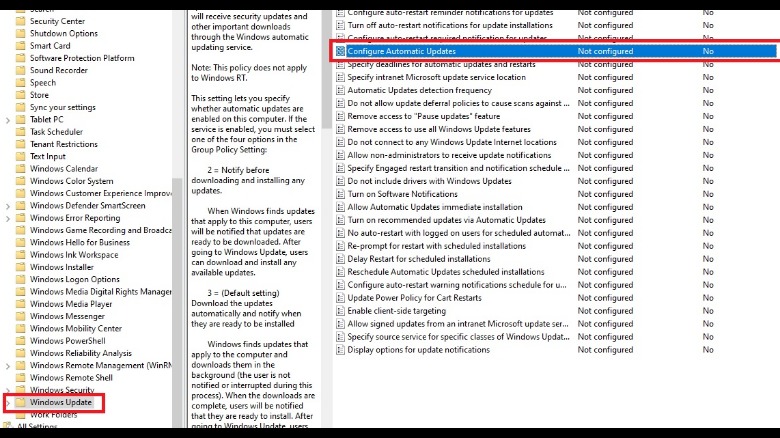
Task: Expand the Windows Error Reporting node arrow
Action: [7, 219]
